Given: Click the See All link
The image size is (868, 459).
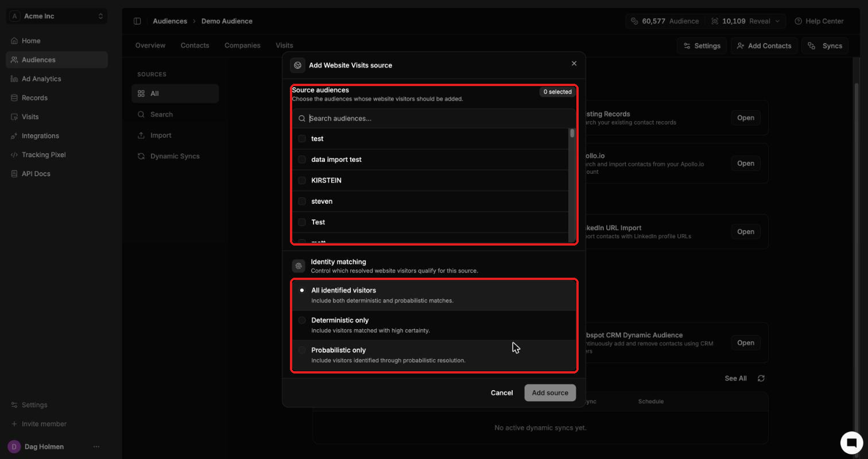Looking at the screenshot, I should [735, 379].
